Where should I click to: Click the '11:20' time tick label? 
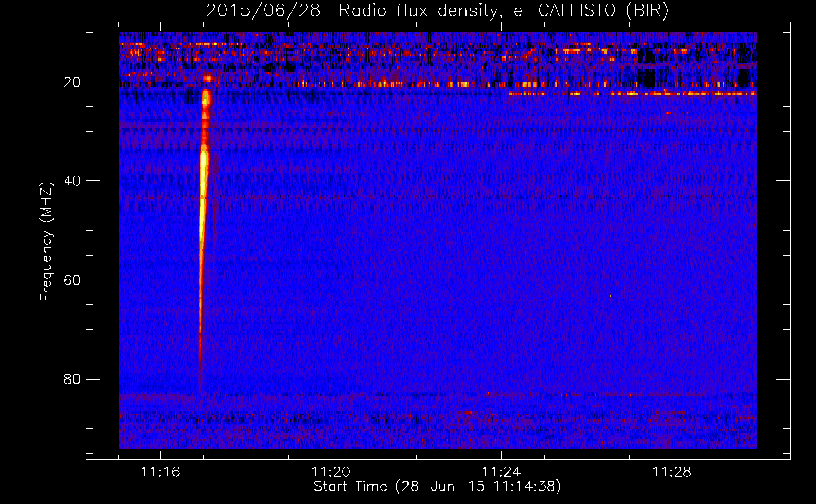click(331, 472)
